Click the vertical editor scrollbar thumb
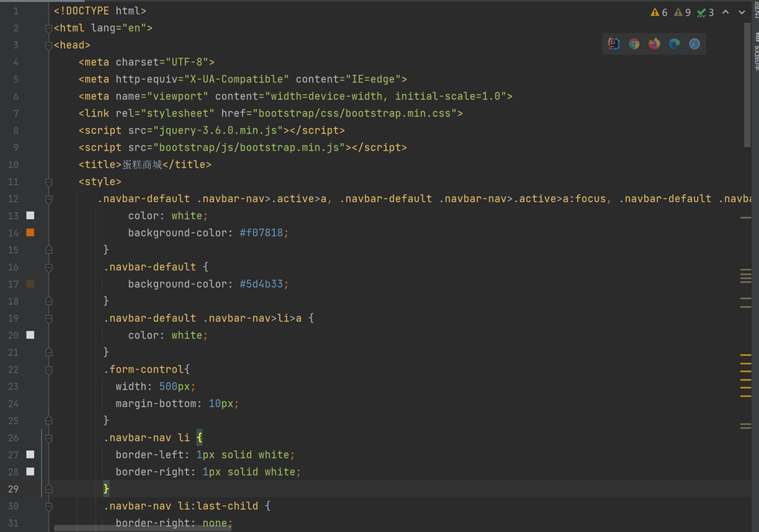The width and height of the screenshot is (759, 532). pyautogui.click(x=747, y=85)
